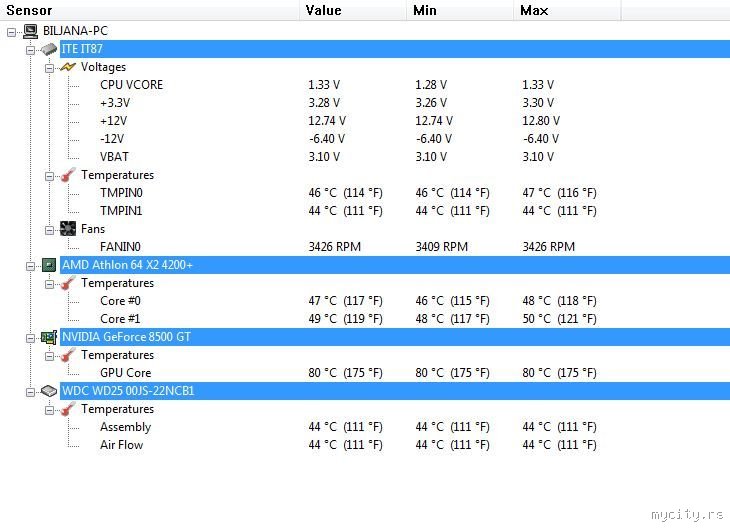Click the ITE IT87 chip icon

pos(49,49)
